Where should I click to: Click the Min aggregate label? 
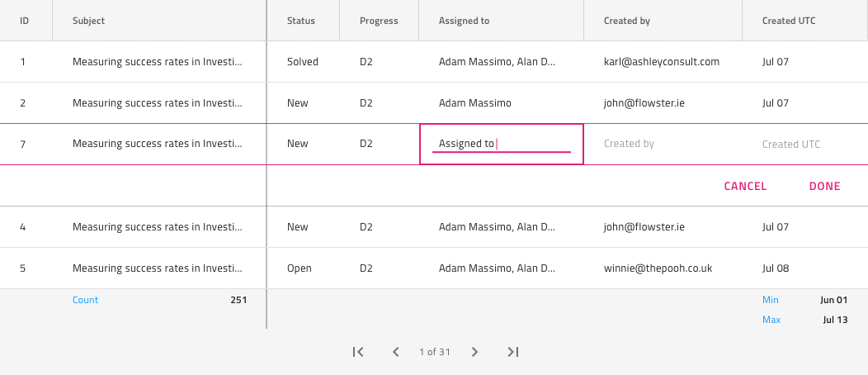coord(771,300)
